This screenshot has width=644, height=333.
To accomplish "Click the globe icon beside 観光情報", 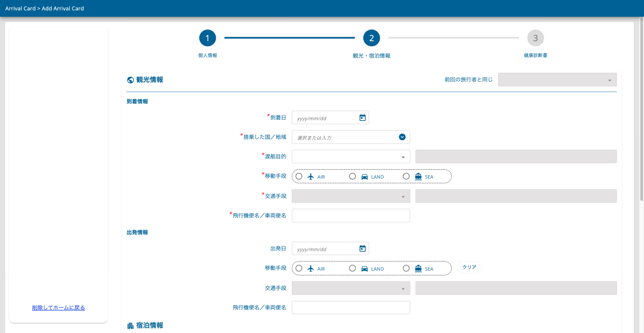I will (130, 80).
